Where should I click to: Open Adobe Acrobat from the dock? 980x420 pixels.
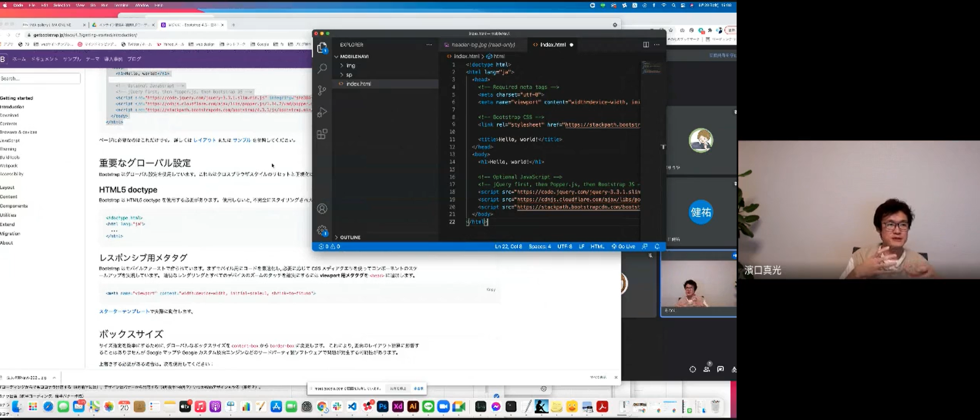tap(603, 407)
